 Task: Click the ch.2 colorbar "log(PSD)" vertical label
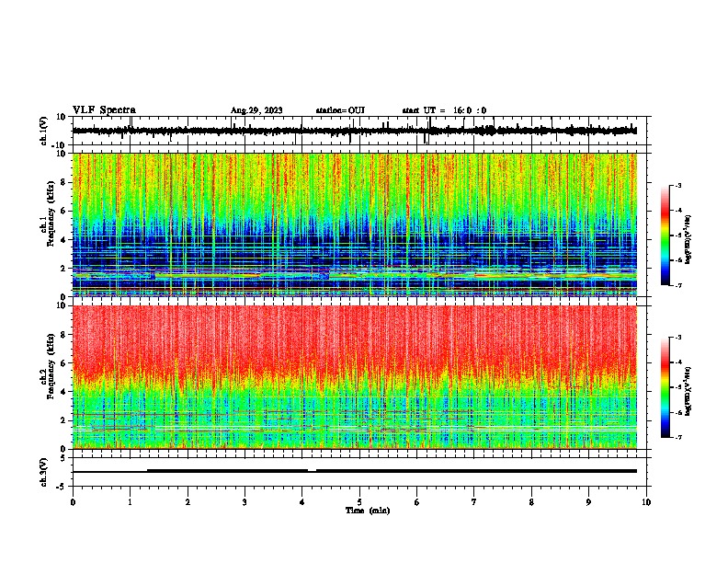pyautogui.click(x=688, y=392)
